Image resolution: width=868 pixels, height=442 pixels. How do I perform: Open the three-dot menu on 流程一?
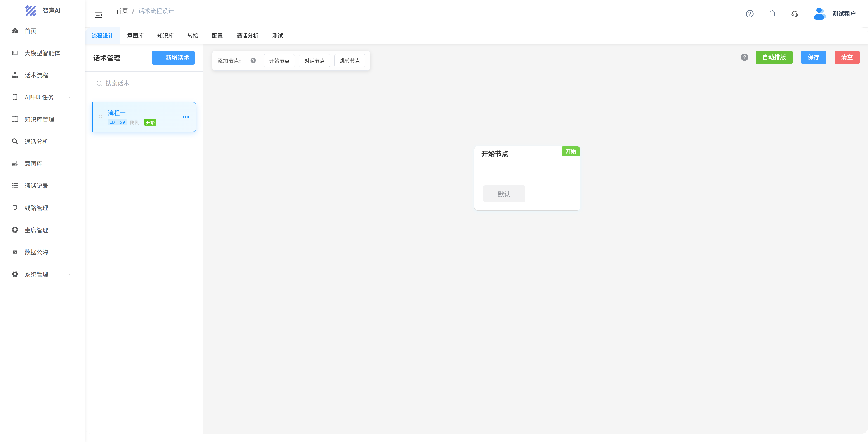click(186, 117)
